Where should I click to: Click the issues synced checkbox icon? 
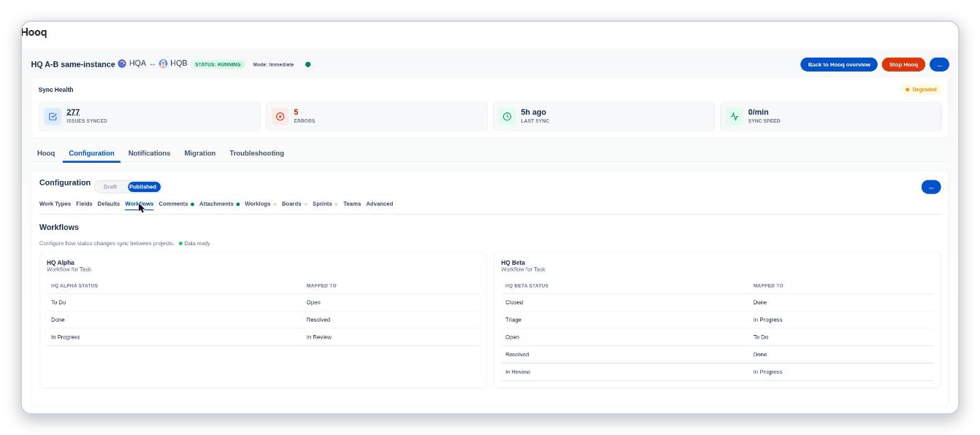[x=53, y=116]
